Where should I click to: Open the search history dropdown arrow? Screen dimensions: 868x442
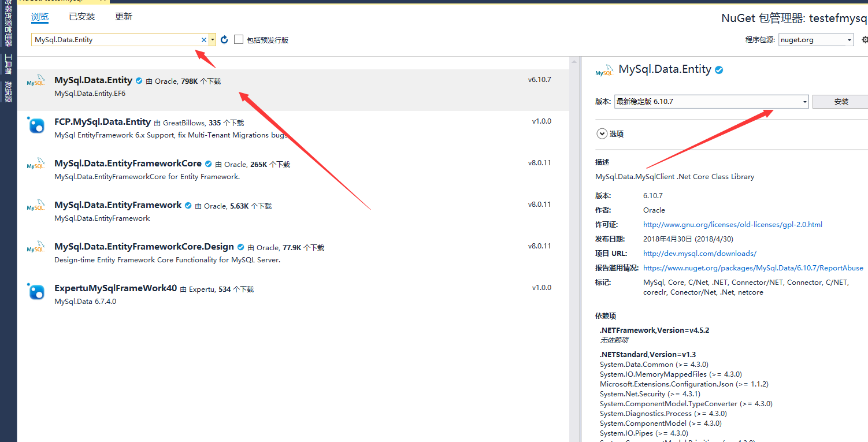[213, 40]
